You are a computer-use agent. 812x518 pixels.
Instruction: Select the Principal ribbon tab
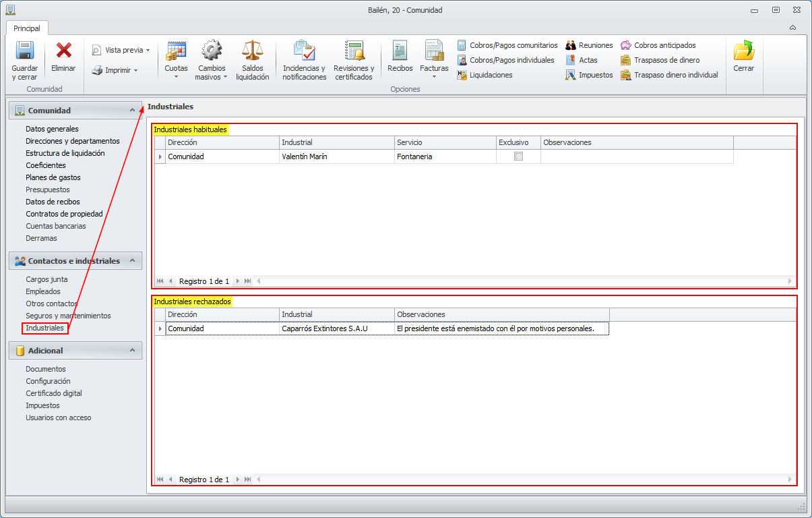27,28
